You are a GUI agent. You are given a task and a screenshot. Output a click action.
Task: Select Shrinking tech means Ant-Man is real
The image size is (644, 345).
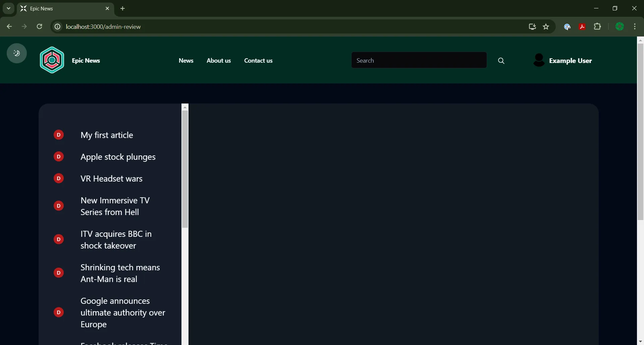120,273
